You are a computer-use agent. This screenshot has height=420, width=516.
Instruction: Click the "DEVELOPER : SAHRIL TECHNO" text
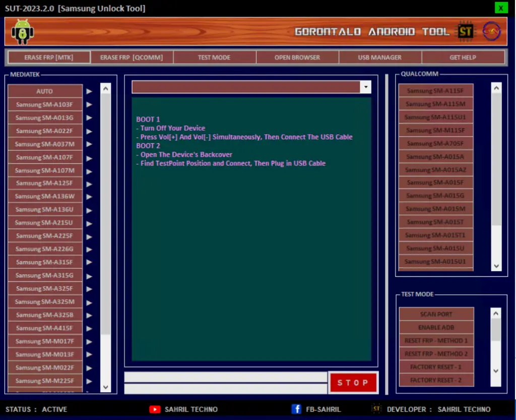coord(439,409)
